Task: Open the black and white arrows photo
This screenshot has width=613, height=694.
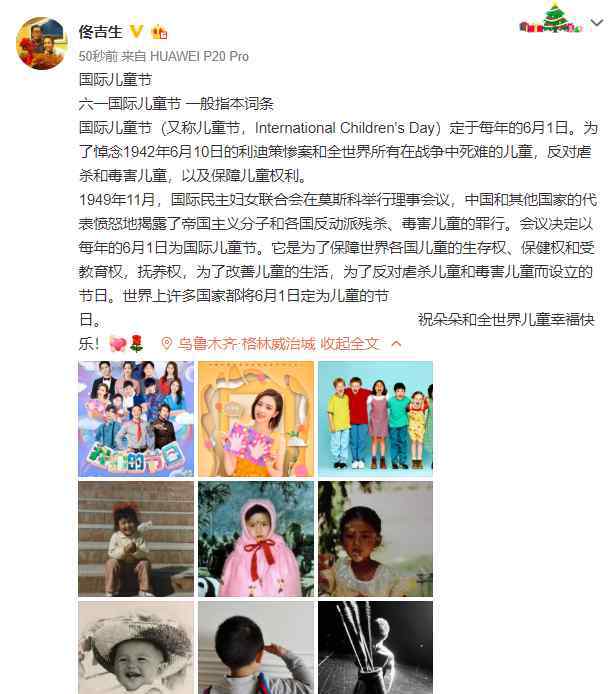Action: click(375, 648)
